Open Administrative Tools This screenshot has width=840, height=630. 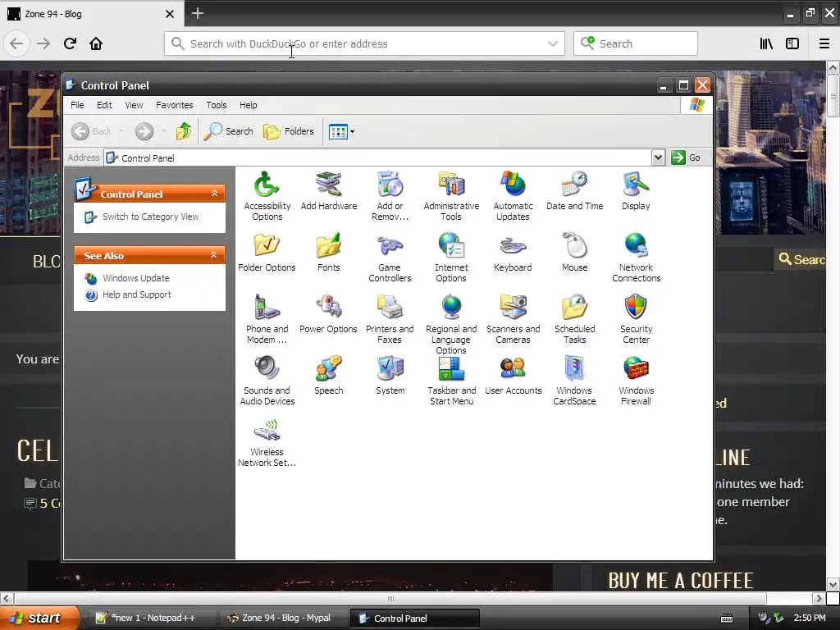451,196
